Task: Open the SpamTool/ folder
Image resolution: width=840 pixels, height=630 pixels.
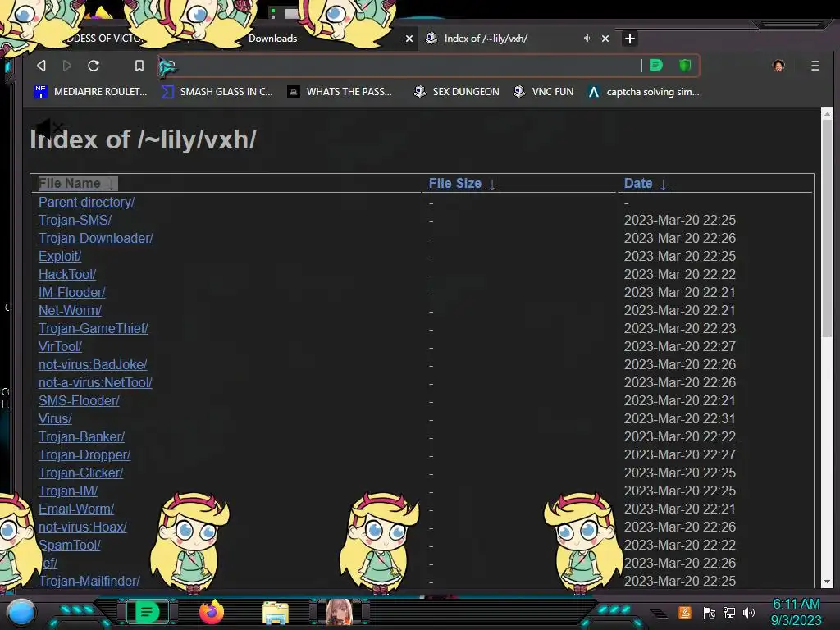Action: (70, 545)
